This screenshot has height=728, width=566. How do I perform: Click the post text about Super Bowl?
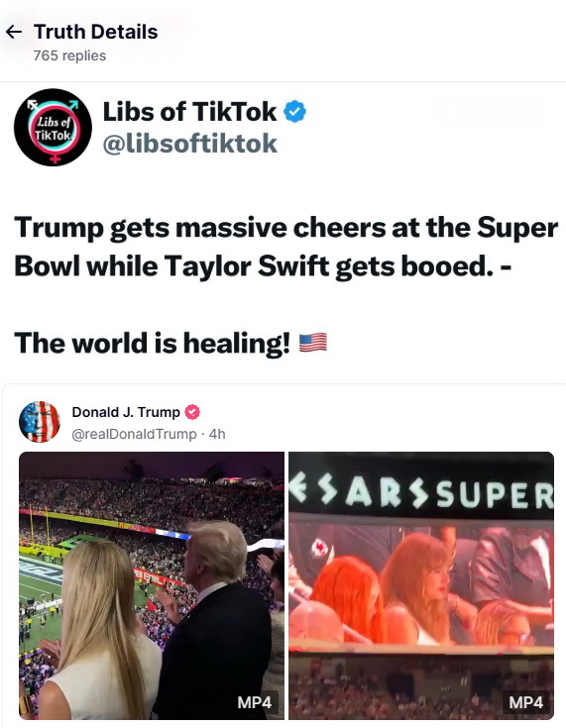point(286,247)
